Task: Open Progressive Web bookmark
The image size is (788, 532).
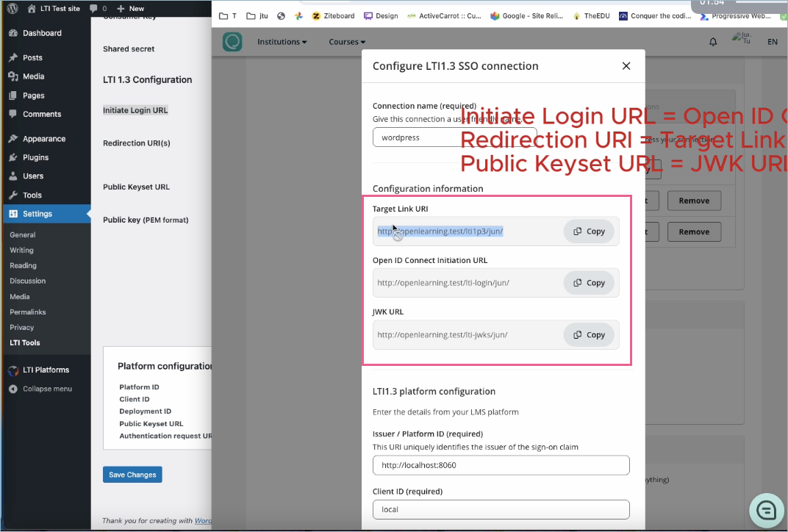Action: pyautogui.click(x=735, y=16)
